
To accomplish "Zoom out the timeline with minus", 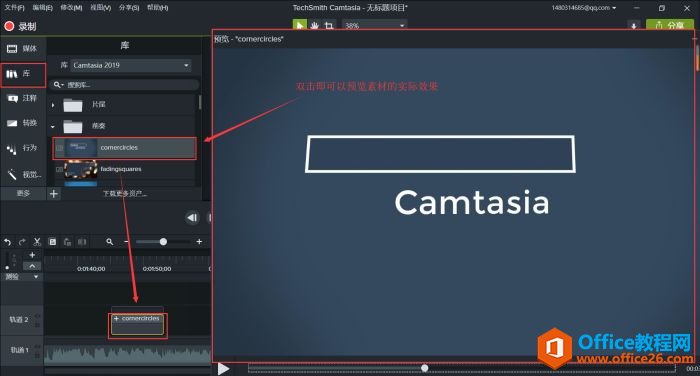I will [x=126, y=242].
